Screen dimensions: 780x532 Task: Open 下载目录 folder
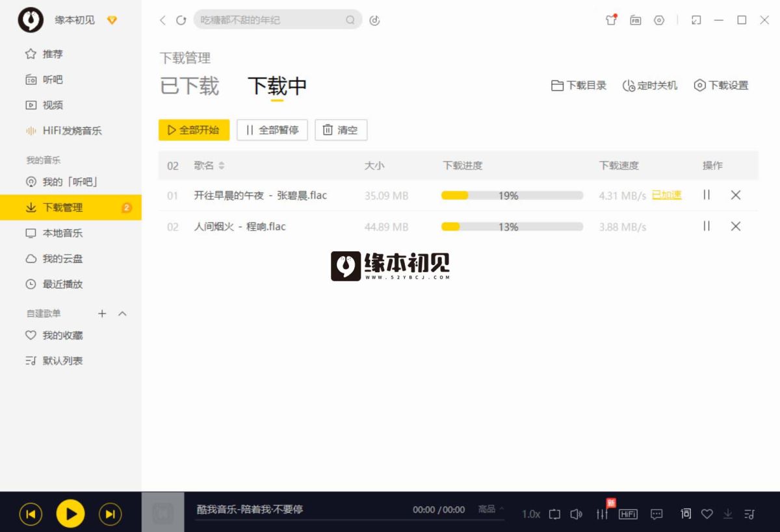pos(578,85)
